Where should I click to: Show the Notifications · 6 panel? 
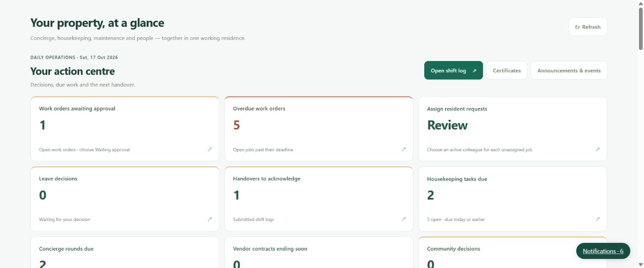[603, 251]
